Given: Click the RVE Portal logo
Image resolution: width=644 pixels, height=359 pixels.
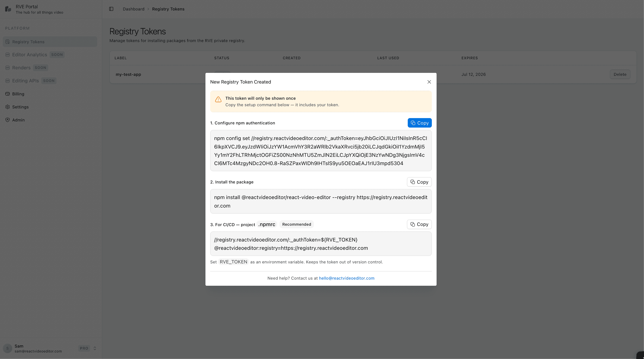Looking at the screenshot, I should click(8, 9).
